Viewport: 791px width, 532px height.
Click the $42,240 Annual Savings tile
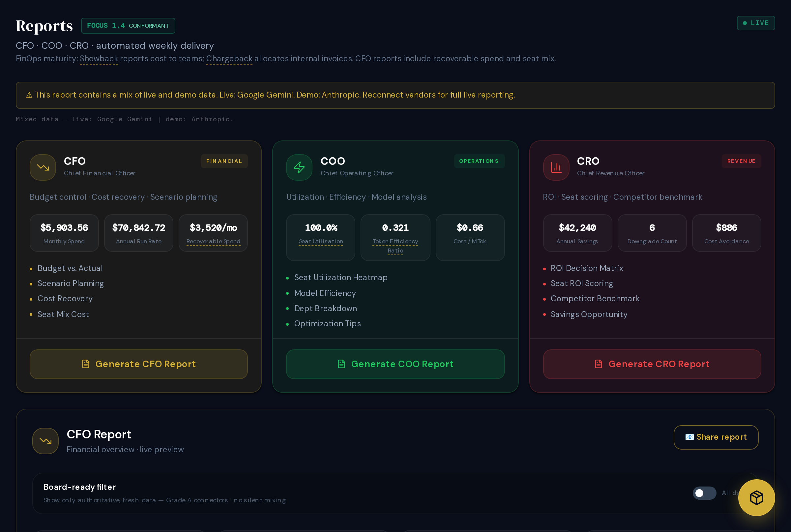point(577,233)
